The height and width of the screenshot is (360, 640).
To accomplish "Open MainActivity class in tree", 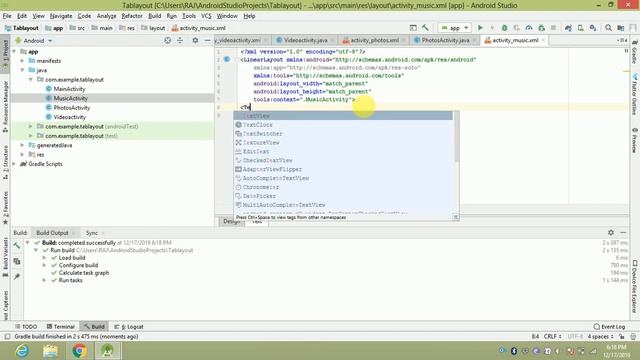I will 69,89.
